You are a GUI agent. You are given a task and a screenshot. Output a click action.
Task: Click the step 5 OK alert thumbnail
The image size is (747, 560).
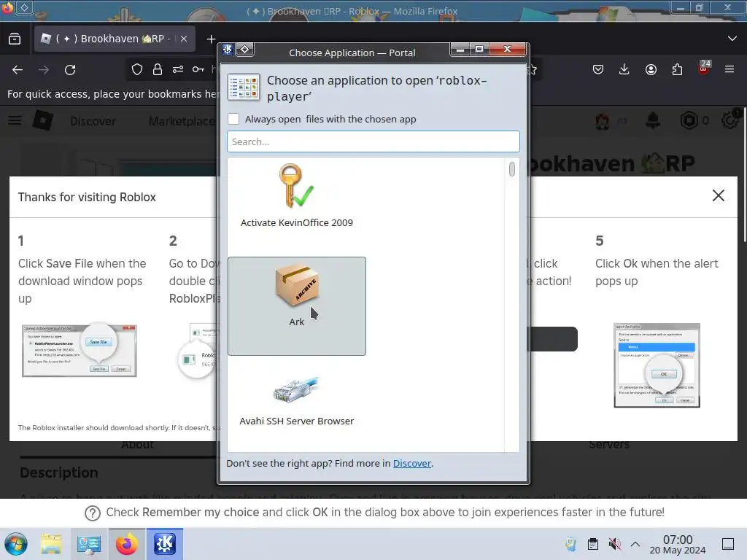(657, 365)
